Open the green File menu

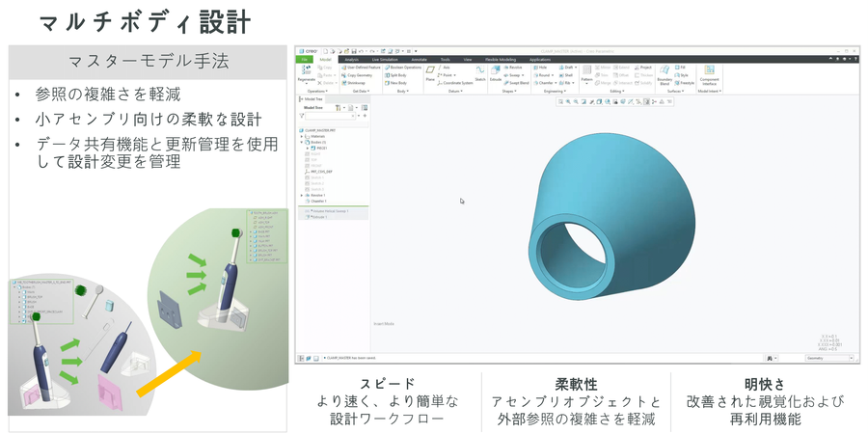(x=303, y=59)
